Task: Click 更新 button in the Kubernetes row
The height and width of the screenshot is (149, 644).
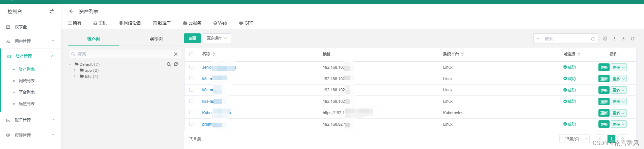Action: (604, 113)
